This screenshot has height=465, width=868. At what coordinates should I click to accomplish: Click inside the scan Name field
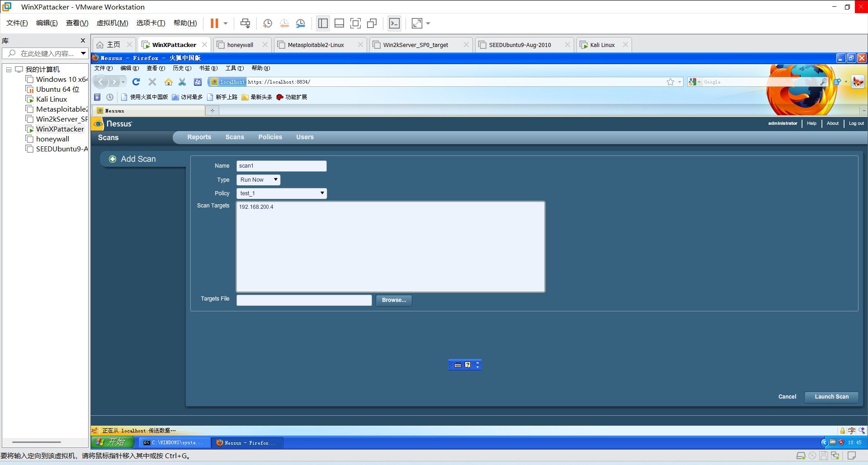point(281,166)
